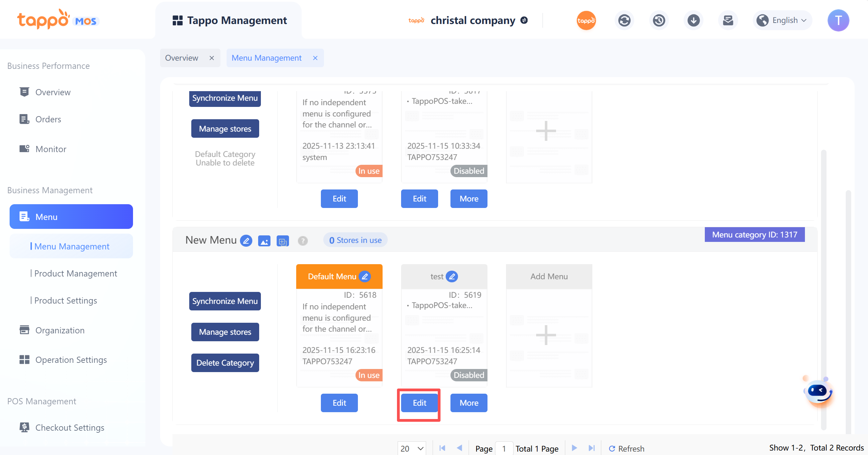
Task: Open the page size 20 dropdown
Action: click(x=412, y=448)
